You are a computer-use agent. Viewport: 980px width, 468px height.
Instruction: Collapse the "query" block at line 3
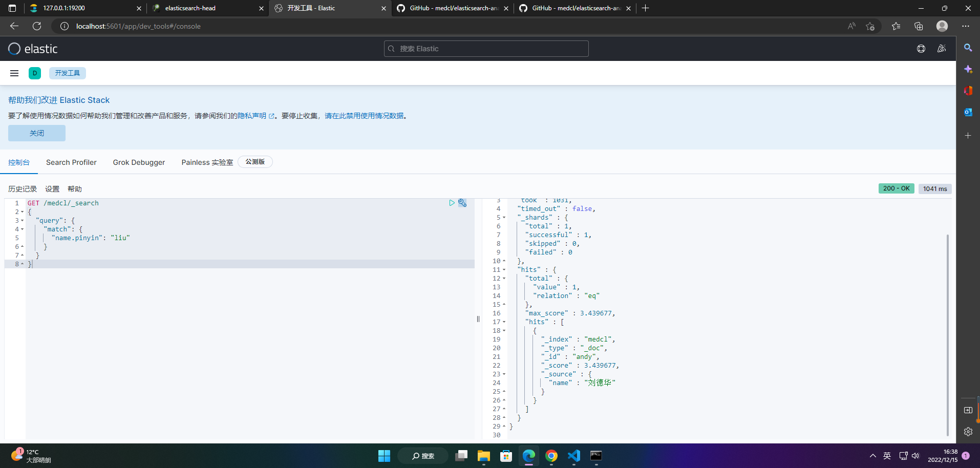[22, 221]
